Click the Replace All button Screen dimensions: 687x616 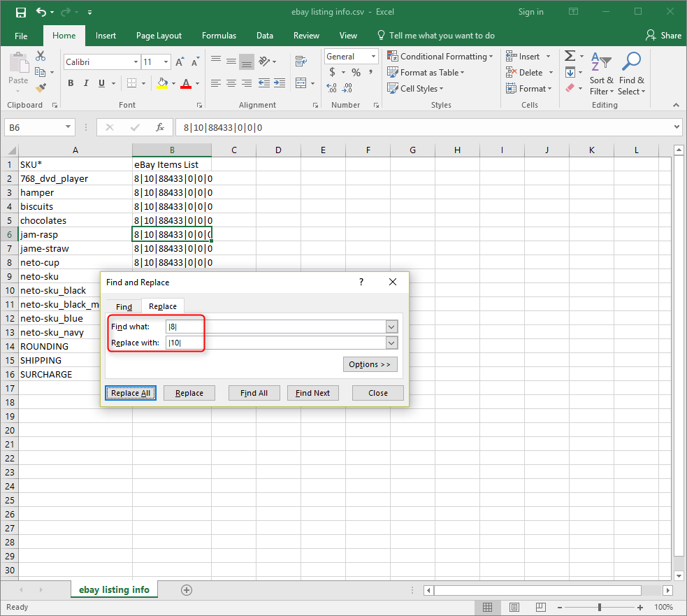[131, 393]
